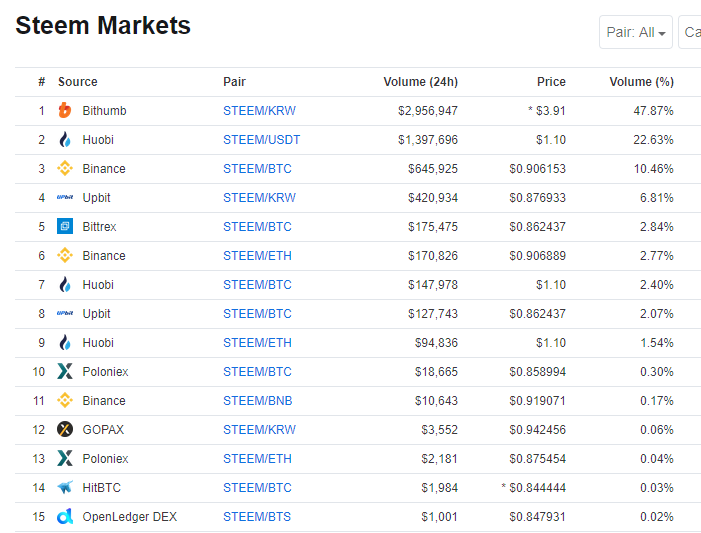Click Huobi logo in row 7
701x533 pixels.
(x=65, y=284)
